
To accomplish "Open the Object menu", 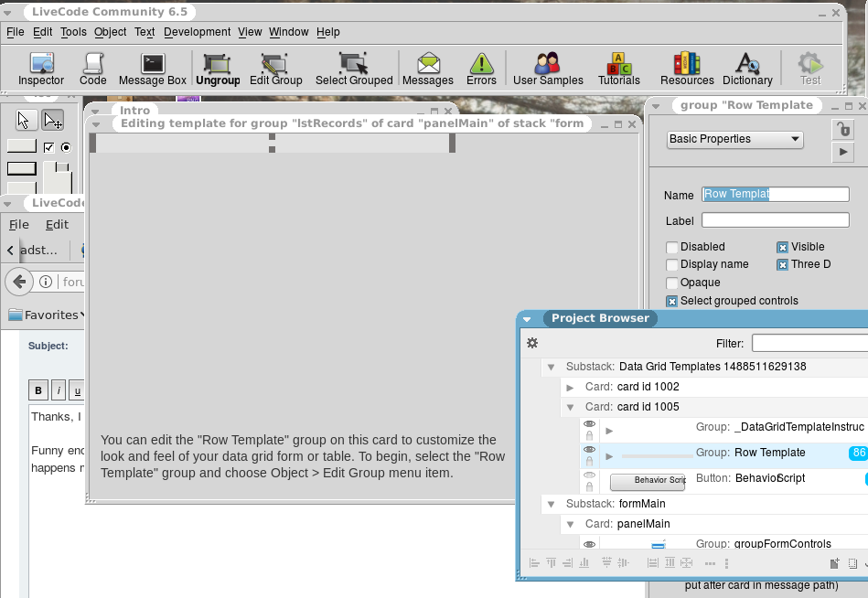I will click(x=111, y=32).
